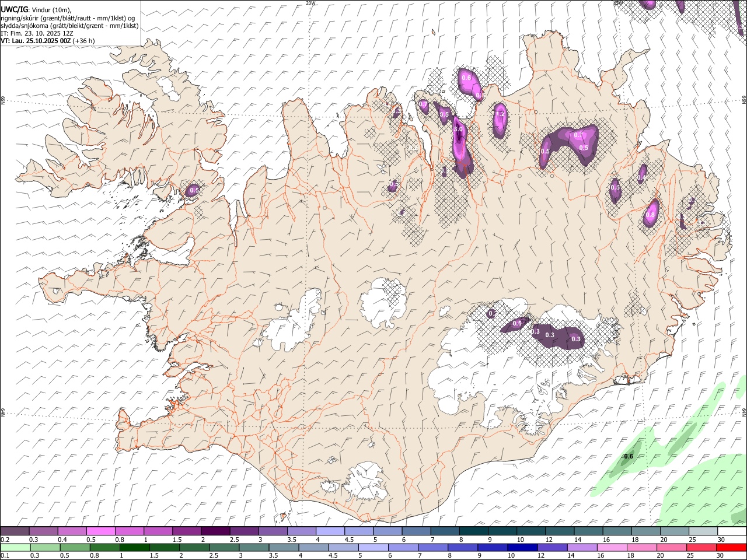Click the 14 swatch on the bottom rain scale

(582, 547)
